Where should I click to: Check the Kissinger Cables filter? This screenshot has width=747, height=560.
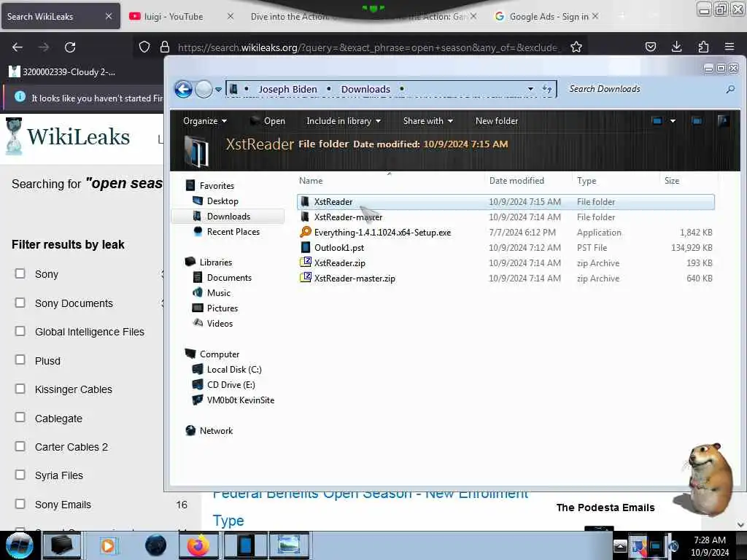[20, 389]
